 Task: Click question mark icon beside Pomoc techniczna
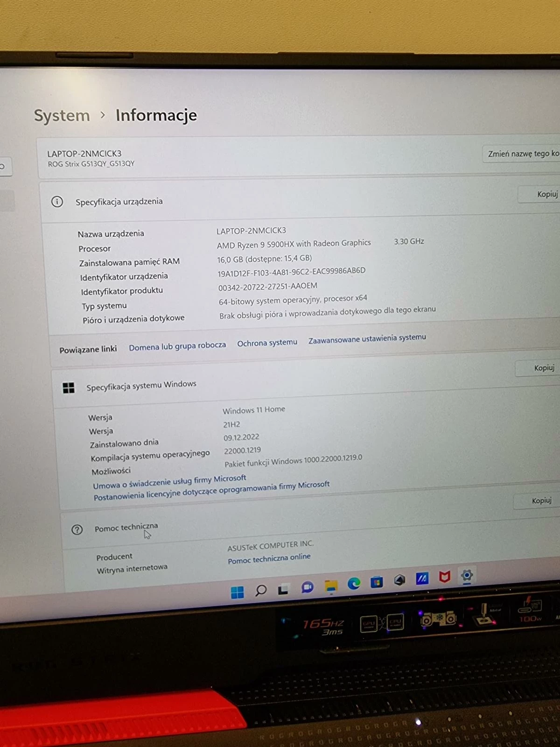(77, 529)
